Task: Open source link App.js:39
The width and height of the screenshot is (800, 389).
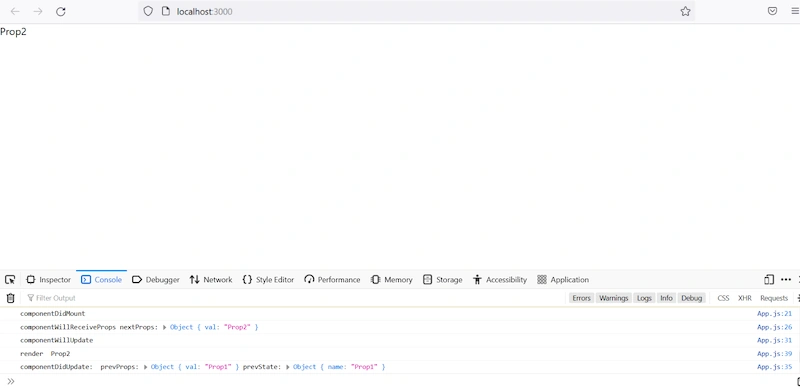Action: click(x=774, y=354)
